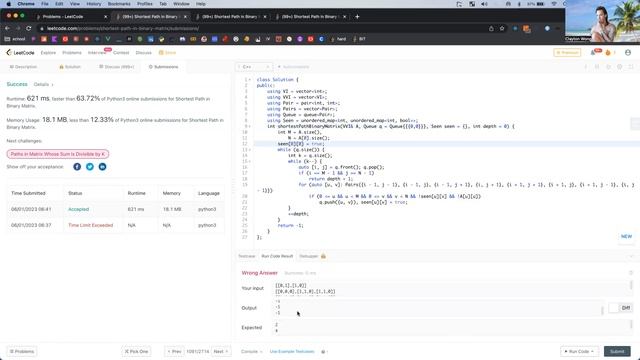640x360 pixels.
Task: Open Explore in LeetCode navigation
Action: pyautogui.click(x=48, y=53)
